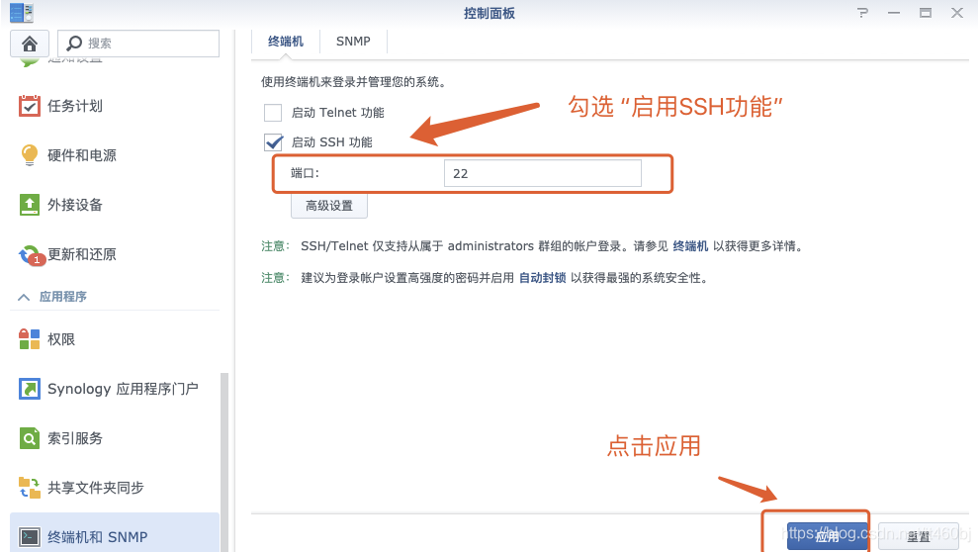The image size is (980, 552).
Task: Select 权限 in sidebar
Action: (x=61, y=339)
